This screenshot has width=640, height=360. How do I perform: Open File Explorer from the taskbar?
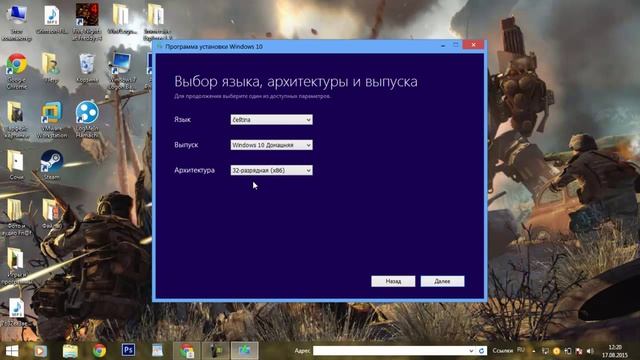70,351
